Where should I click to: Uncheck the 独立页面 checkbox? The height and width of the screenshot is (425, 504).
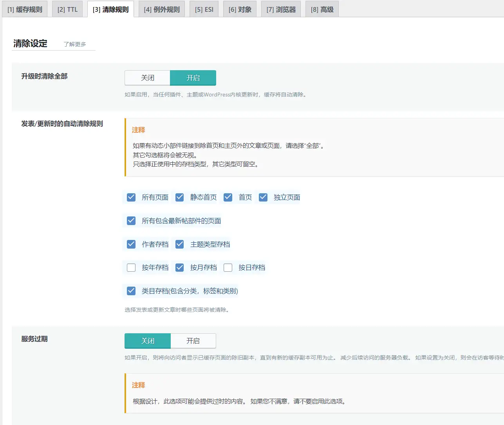click(x=263, y=197)
